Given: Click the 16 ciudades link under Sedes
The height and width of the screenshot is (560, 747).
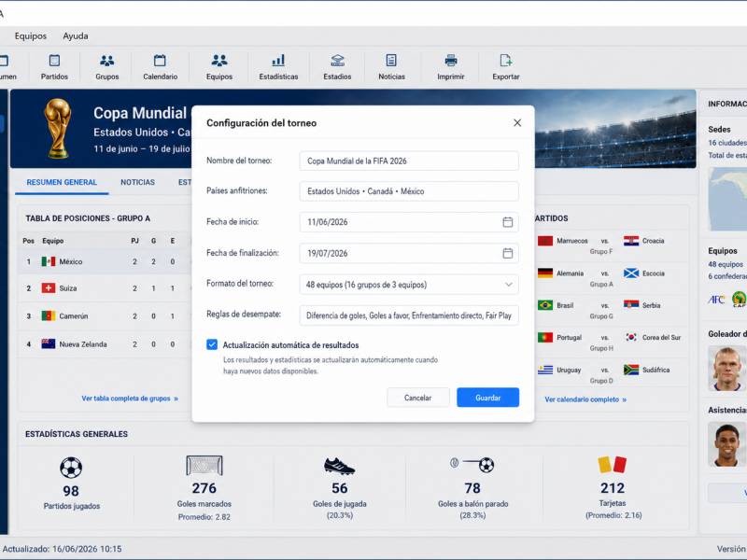Looking at the screenshot, I should coord(727,143).
